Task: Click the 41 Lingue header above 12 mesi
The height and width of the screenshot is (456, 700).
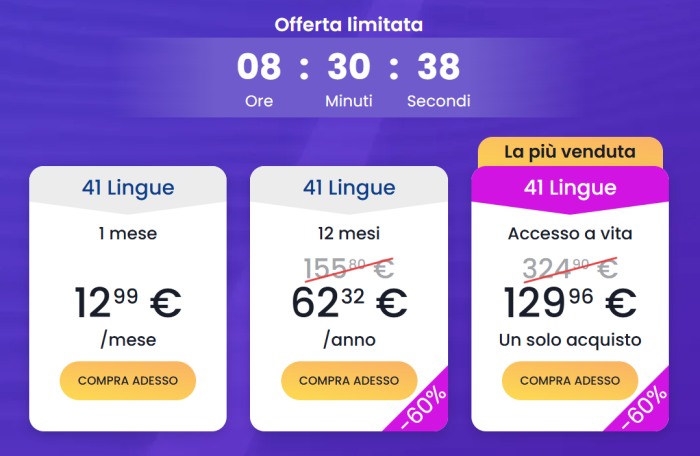Action: [x=349, y=187]
